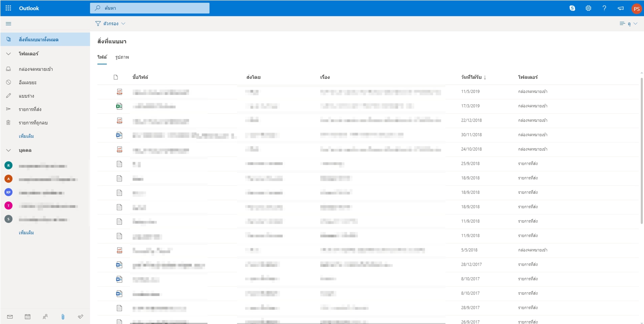Select contact avatar A
The width and height of the screenshot is (644, 324).
(8, 179)
